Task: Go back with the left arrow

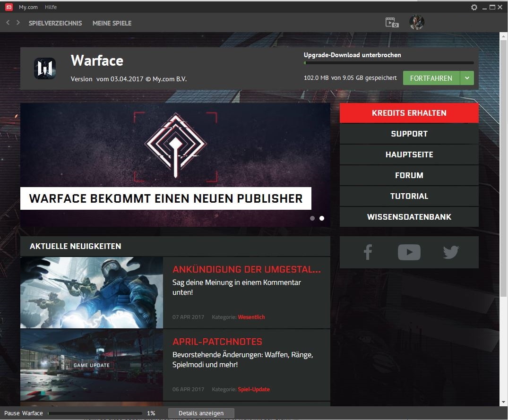Action: tap(8, 22)
